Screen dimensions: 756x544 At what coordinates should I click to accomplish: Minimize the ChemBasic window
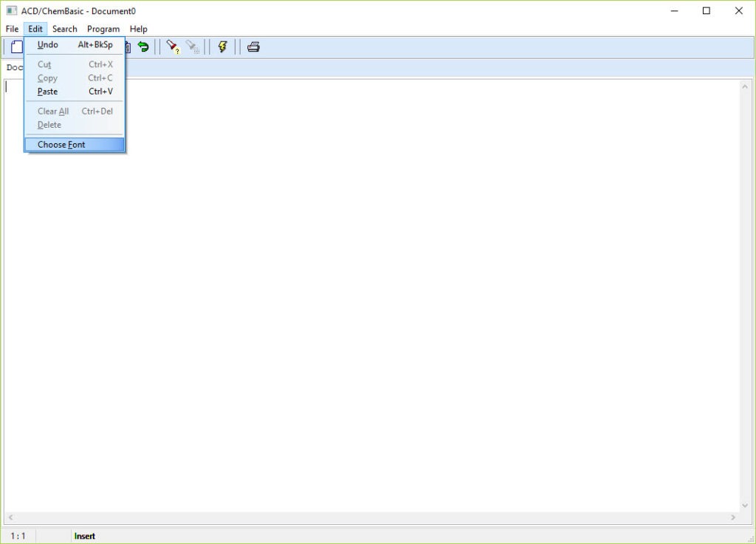pyautogui.click(x=675, y=10)
